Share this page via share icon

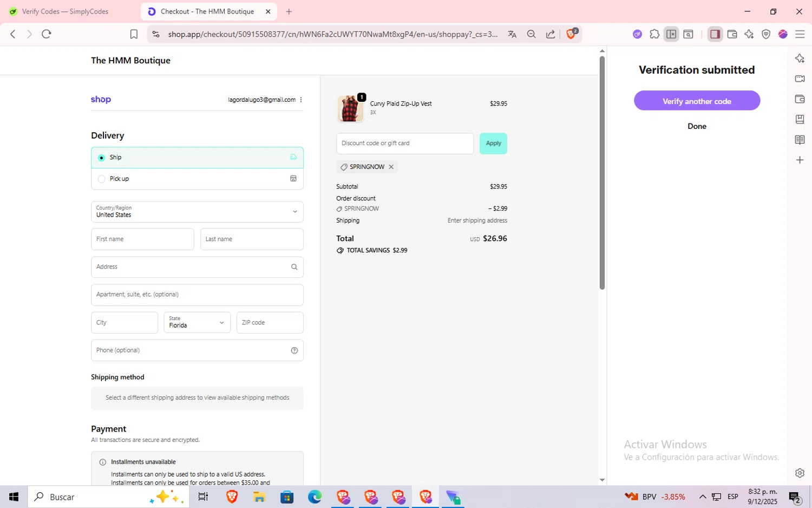coord(551,34)
